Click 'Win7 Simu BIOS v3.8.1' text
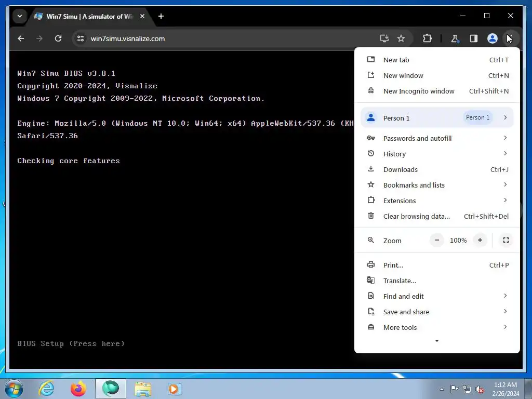This screenshot has width=532, height=399. pyautogui.click(x=66, y=73)
